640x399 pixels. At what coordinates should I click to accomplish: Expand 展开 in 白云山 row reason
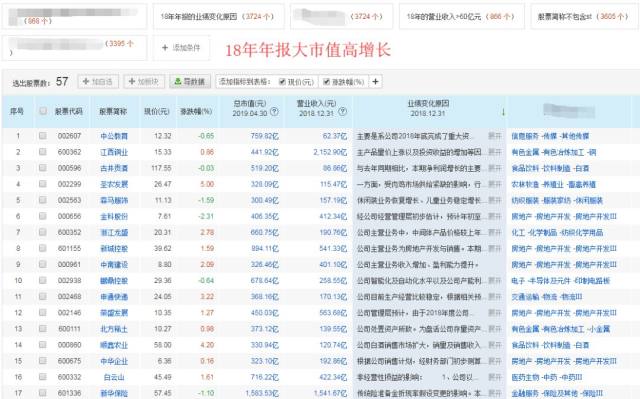coord(495,377)
